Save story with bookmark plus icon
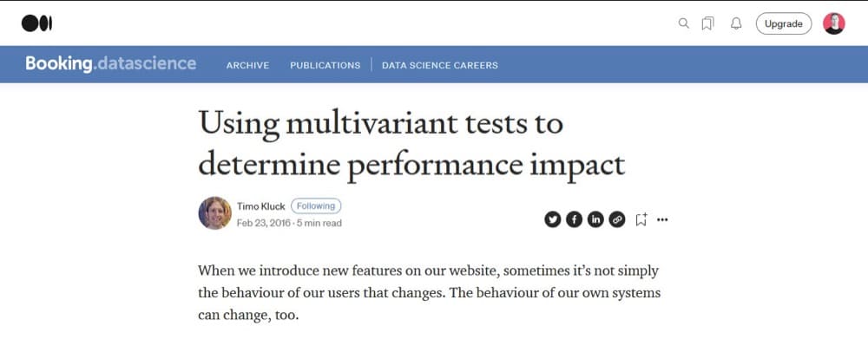 pos(641,219)
